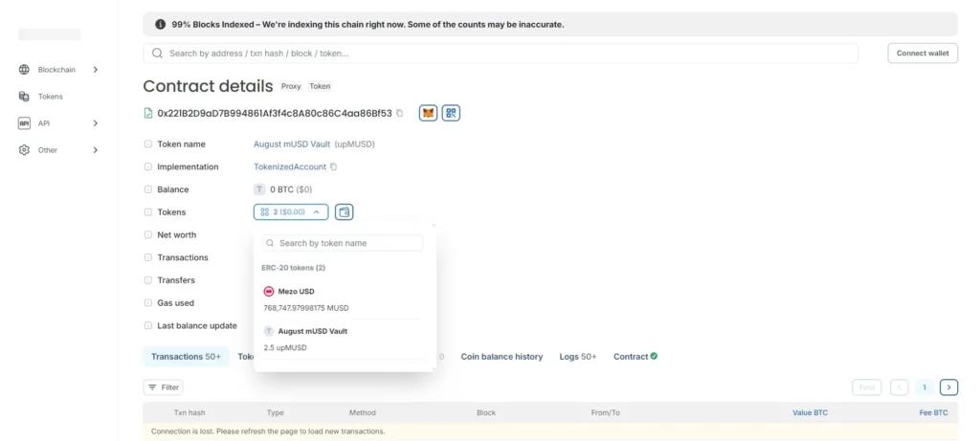Click the Other gear icon in sidebar
Viewport: 980px width, 441px height.
(24, 150)
